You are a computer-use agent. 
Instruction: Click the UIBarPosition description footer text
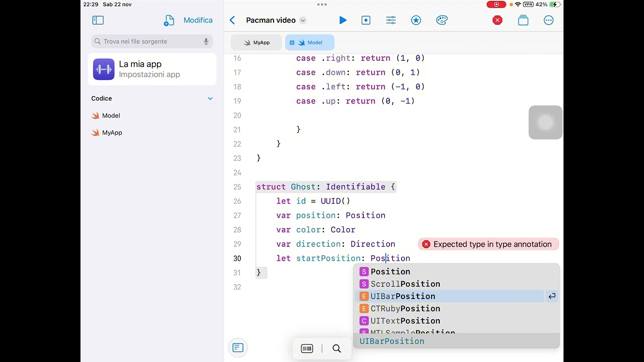pos(392,341)
